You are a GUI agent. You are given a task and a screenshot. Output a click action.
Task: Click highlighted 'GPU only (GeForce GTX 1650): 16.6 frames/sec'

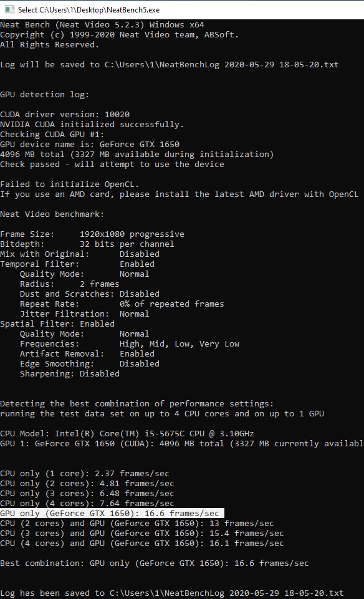(x=112, y=513)
